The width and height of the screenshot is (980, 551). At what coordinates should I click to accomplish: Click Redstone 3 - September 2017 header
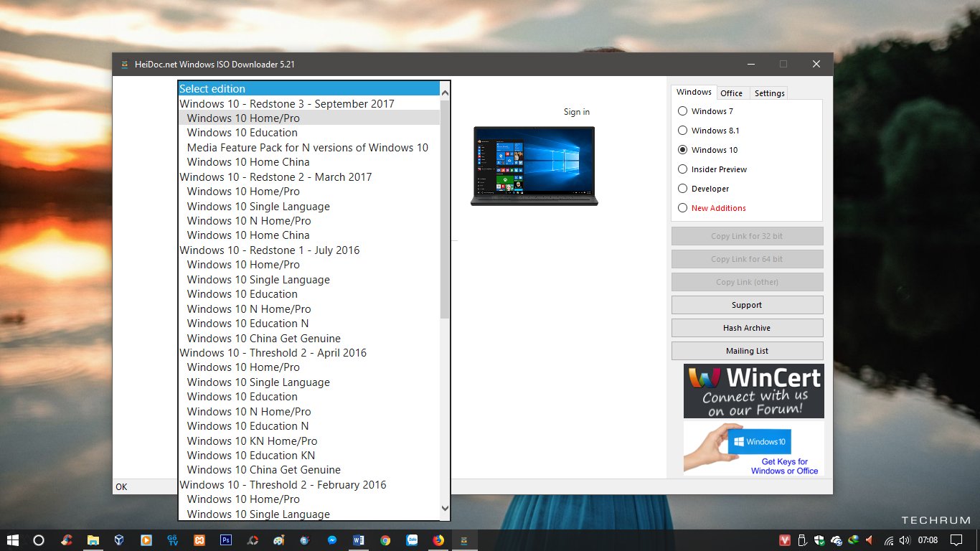309,104
